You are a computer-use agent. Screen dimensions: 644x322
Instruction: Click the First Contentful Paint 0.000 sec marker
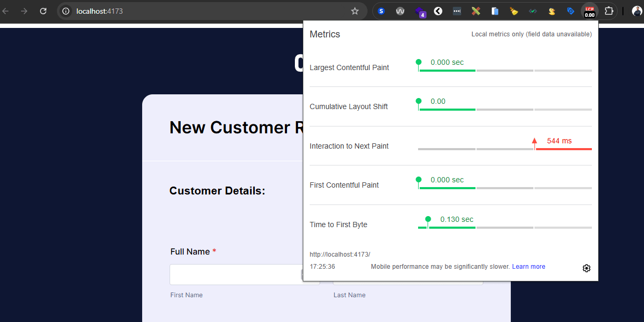click(x=419, y=180)
